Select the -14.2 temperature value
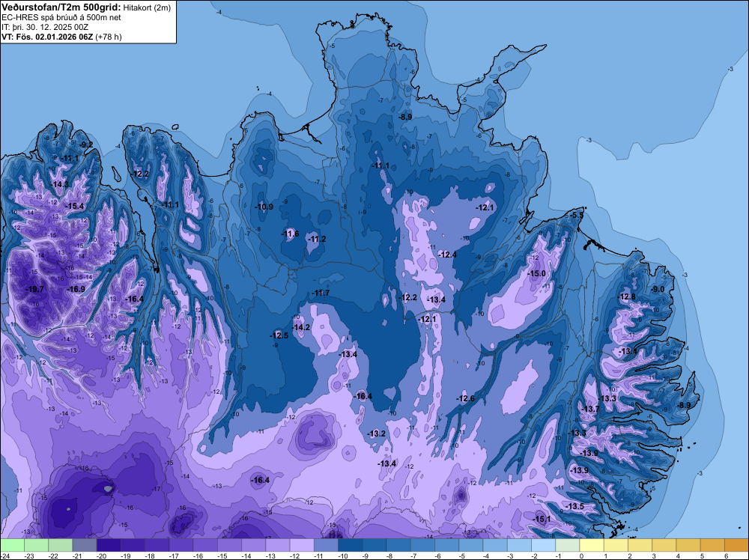 (301, 327)
